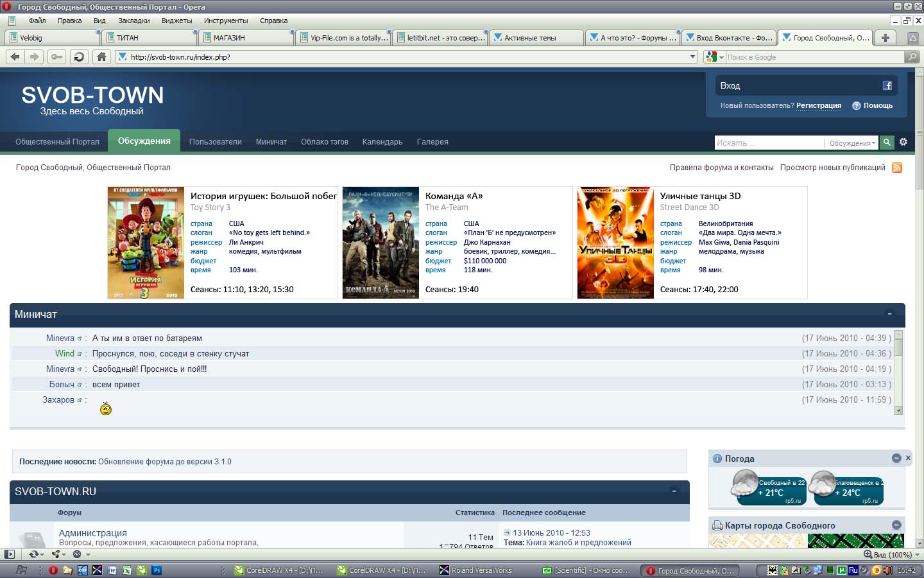This screenshot has height=578, width=924.
Task: Reload the page with the refresh button
Action: point(79,57)
